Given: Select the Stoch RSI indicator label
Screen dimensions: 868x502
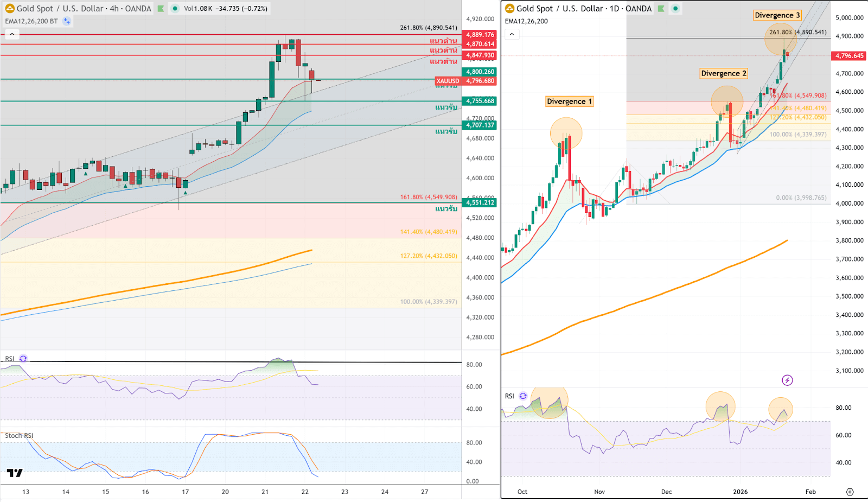Looking at the screenshot, I should [19, 436].
